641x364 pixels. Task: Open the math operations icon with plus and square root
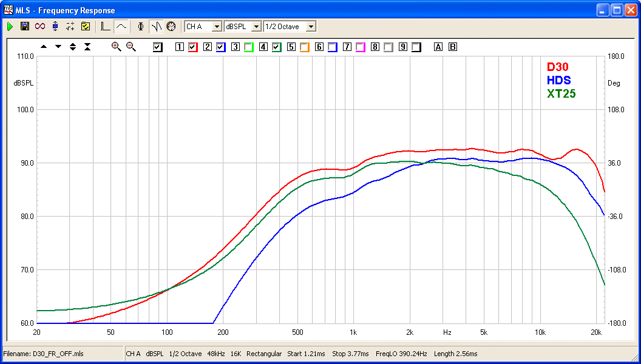[x=70, y=27]
